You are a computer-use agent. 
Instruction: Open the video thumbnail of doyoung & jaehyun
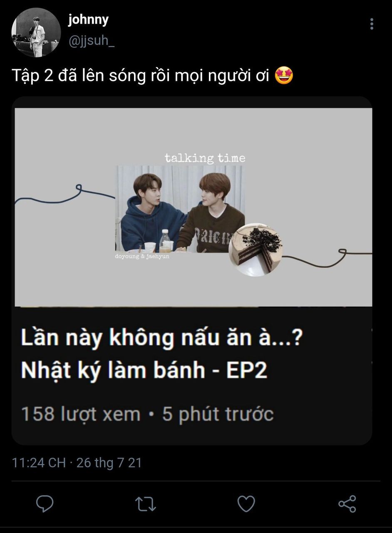point(194,207)
